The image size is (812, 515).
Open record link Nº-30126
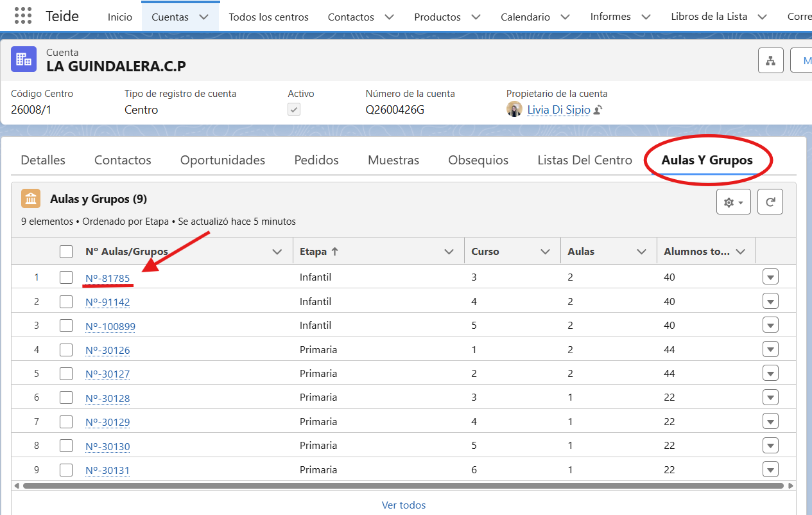coord(108,350)
